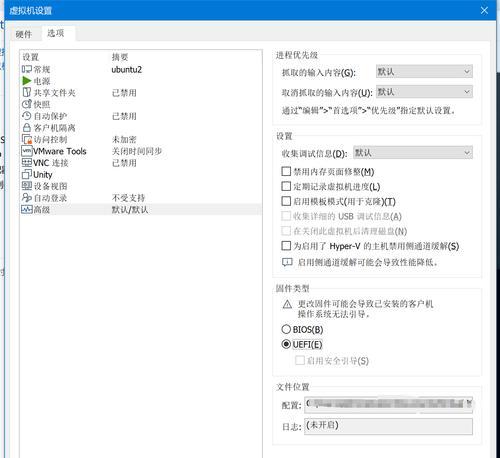The width and height of the screenshot is (500, 458).
Task: Select the UEFI(E) firmware radio button
Action: (286, 344)
